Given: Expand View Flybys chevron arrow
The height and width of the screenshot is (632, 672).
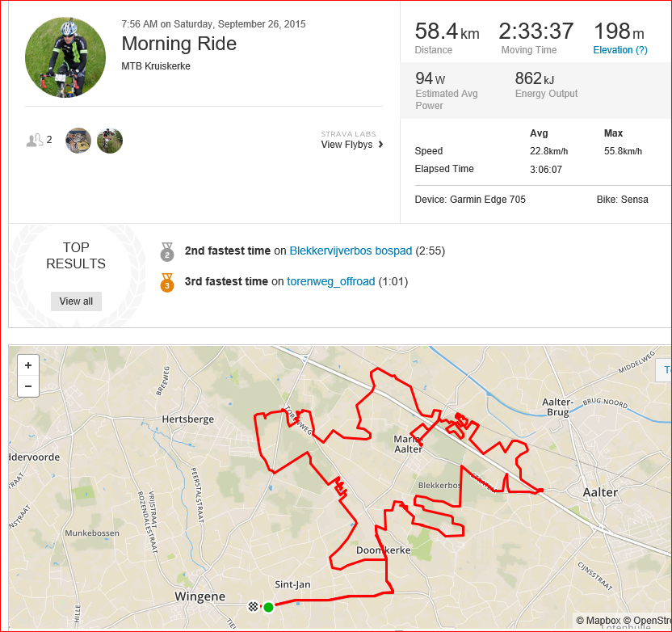Looking at the screenshot, I should (x=380, y=145).
